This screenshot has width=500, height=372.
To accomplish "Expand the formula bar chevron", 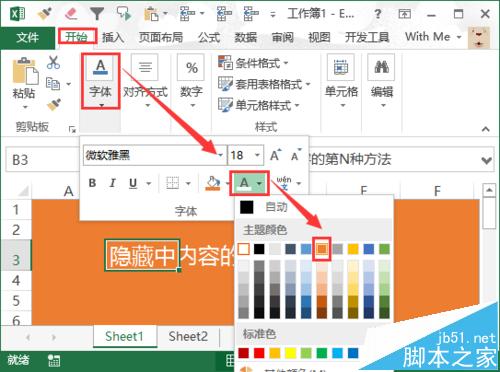I will tap(486, 160).
